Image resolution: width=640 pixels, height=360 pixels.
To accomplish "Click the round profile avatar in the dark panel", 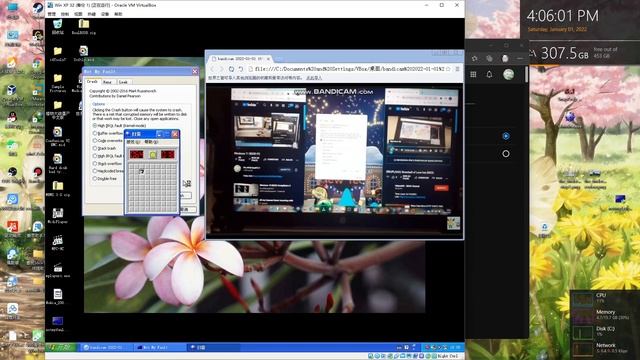I will click(x=509, y=74).
